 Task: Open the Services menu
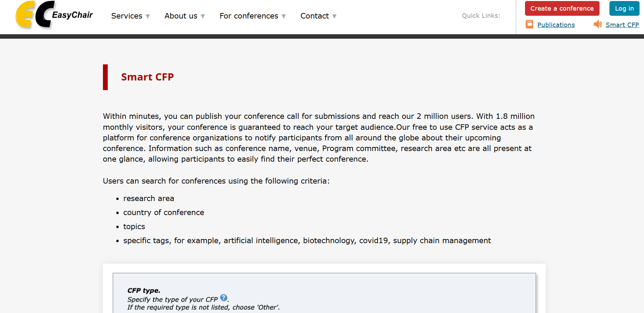(127, 16)
